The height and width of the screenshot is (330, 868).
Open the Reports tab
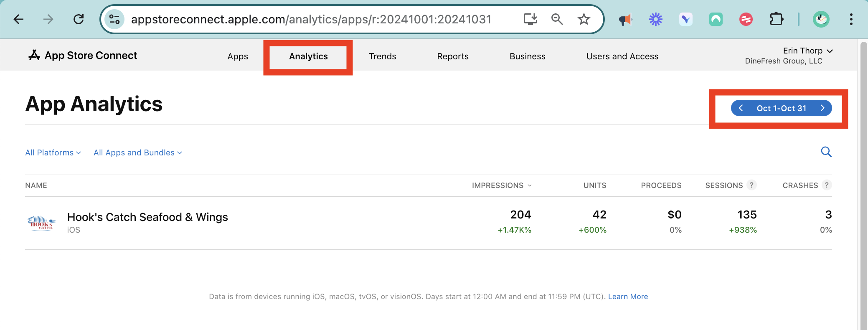452,56
